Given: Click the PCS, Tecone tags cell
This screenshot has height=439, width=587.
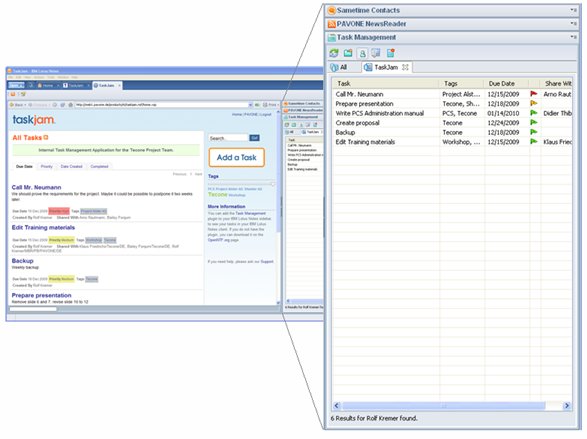Looking at the screenshot, I should (459, 113).
